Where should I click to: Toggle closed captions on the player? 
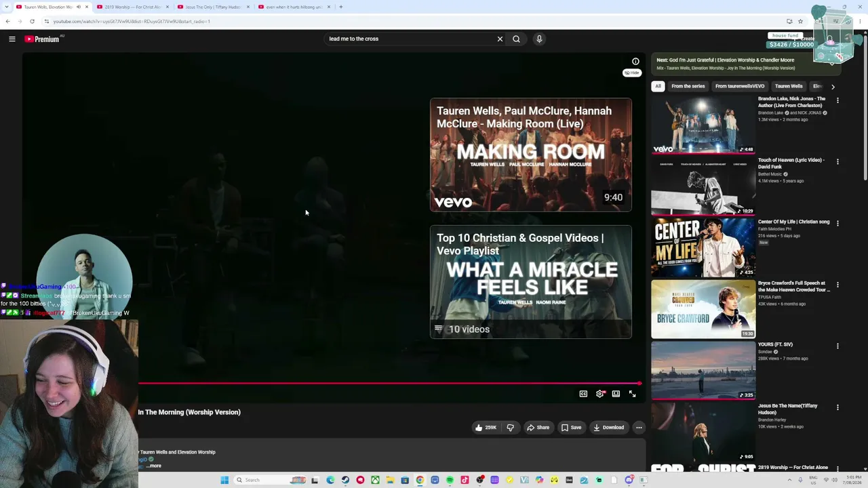coord(583,394)
